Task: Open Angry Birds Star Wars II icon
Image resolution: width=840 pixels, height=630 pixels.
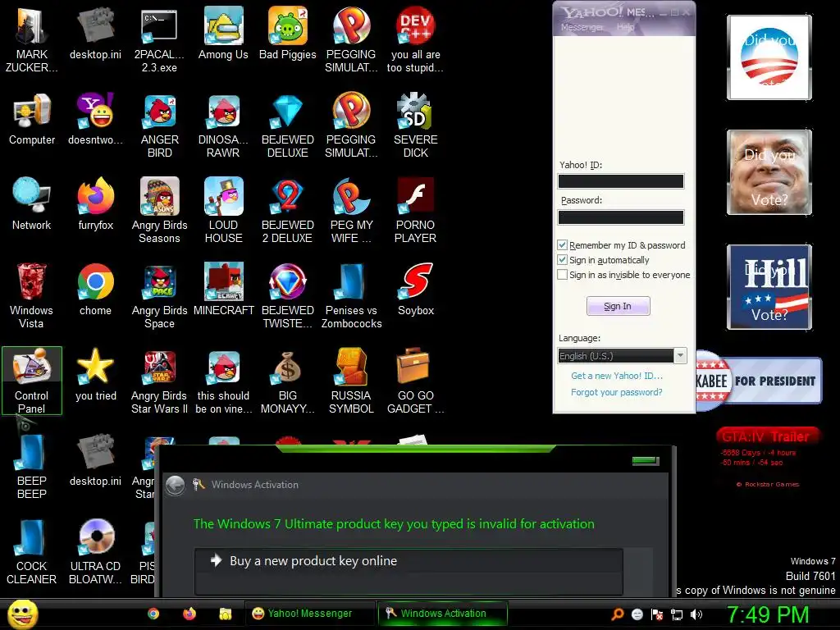Action: pos(159,381)
